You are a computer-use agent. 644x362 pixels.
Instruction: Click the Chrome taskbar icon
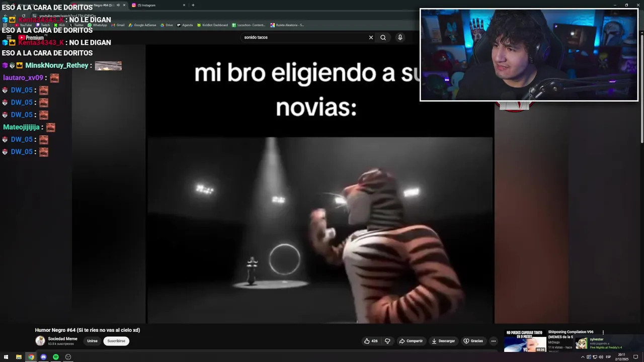point(31,357)
